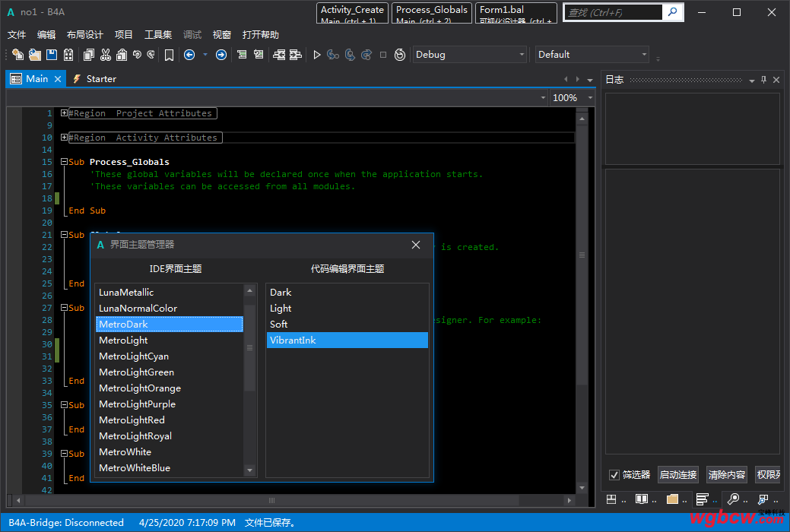Close the Main tab
Viewport: 790px width, 532px height.
pos(58,79)
